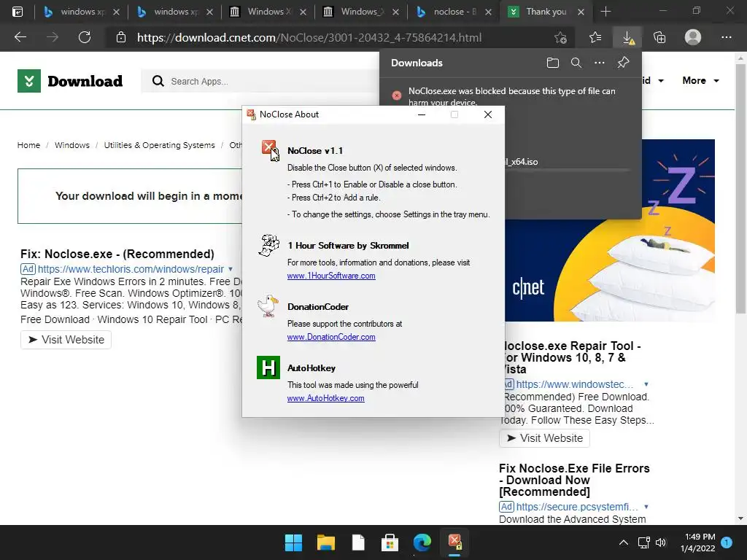Open the https://www.techloris.com/windows/repair link
The width and height of the screenshot is (747, 560).
tap(131, 269)
